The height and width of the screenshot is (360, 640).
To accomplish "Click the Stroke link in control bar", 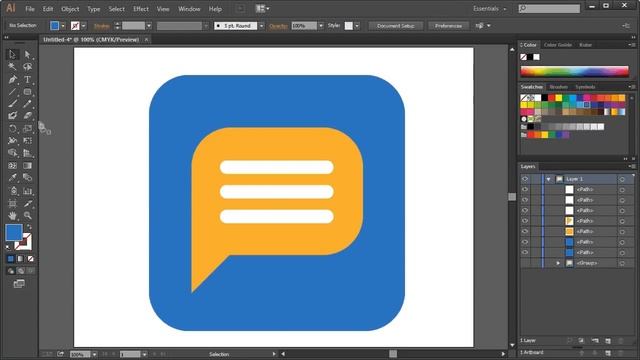I will [102, 26].
